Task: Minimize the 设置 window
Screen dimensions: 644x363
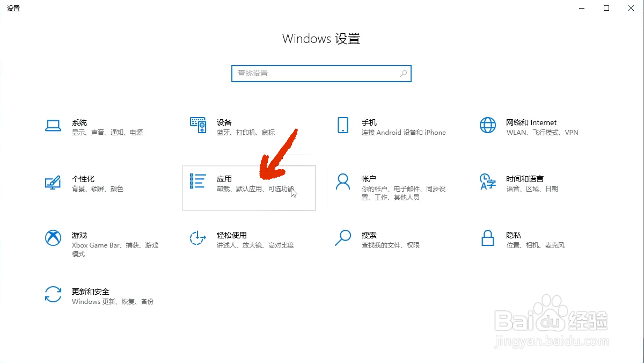Action: point(582,8)
